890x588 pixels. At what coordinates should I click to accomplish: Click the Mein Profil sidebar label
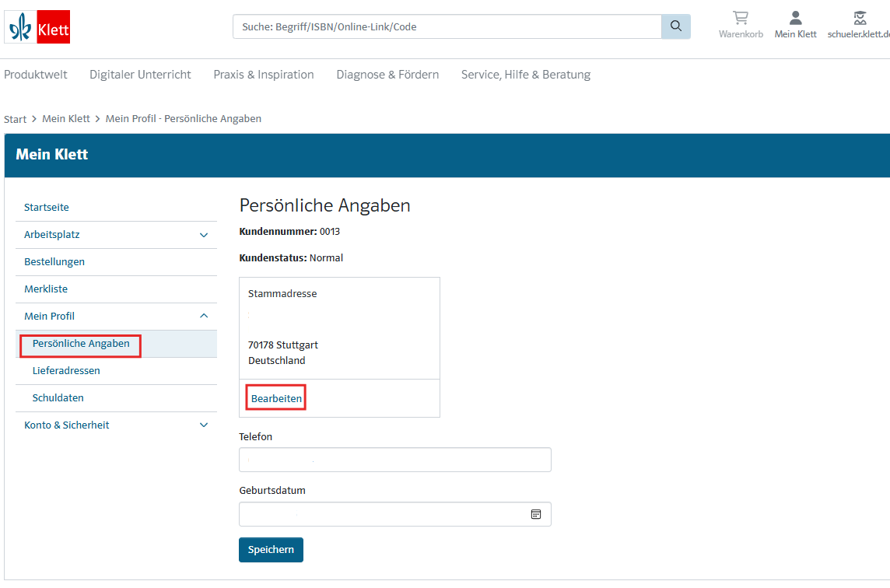[x=49, y=316]
